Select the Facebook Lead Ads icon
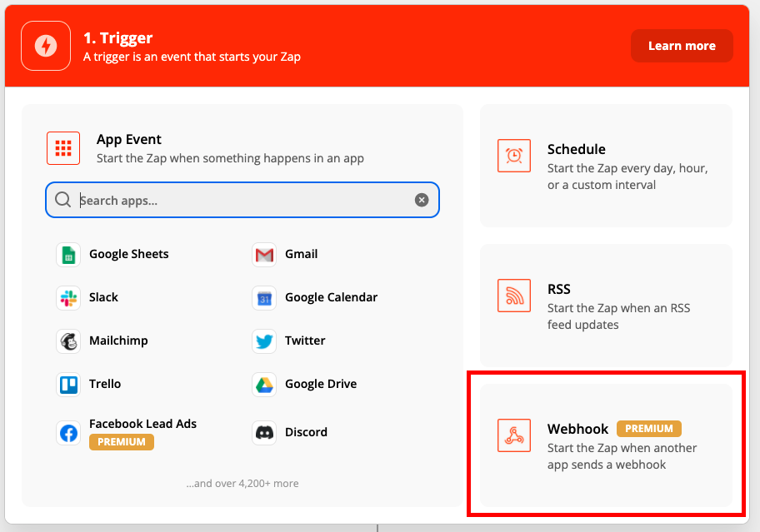Viewport: 760px width, 532px height. [x=68, y=433]
